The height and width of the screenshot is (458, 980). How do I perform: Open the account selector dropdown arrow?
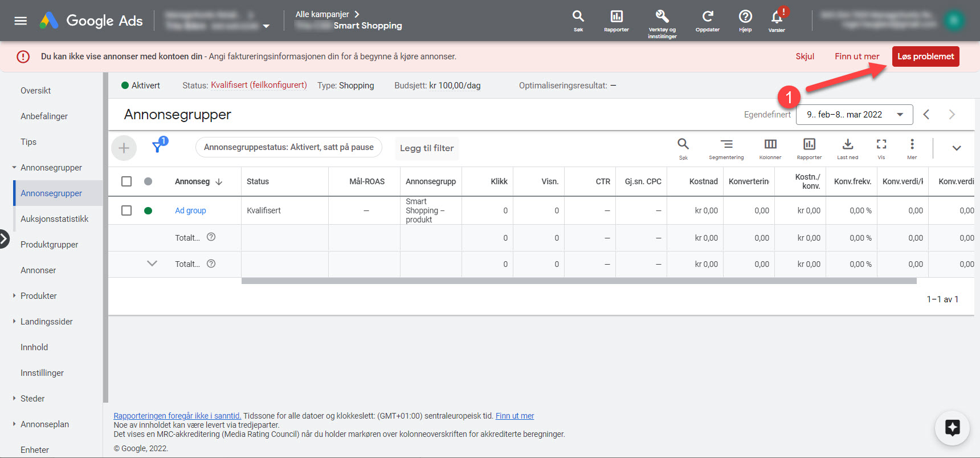(x=266, y=26)
